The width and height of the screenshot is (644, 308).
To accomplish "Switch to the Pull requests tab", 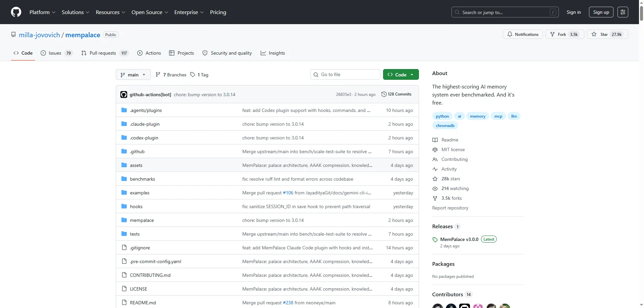I will coord(105,53).
